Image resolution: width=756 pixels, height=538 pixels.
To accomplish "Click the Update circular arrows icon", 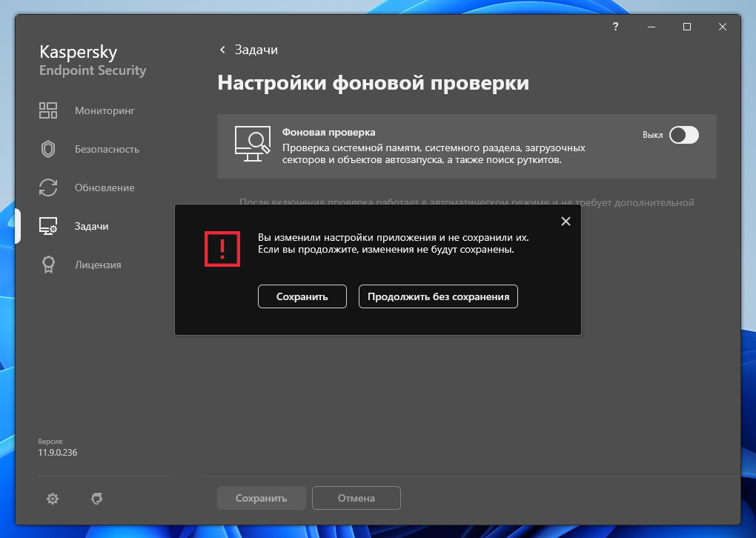I will pos(48,187).
